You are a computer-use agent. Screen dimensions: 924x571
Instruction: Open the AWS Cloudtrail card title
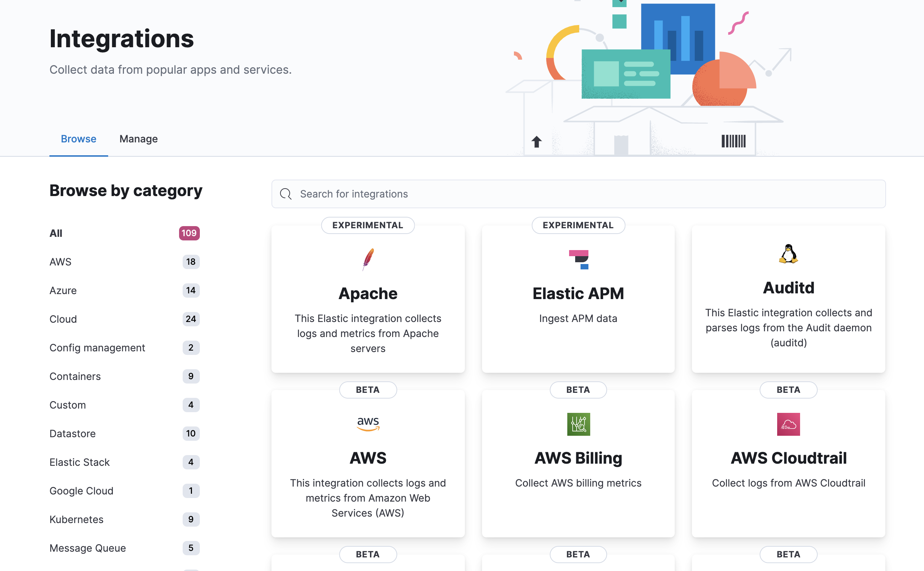pos(788,458)
